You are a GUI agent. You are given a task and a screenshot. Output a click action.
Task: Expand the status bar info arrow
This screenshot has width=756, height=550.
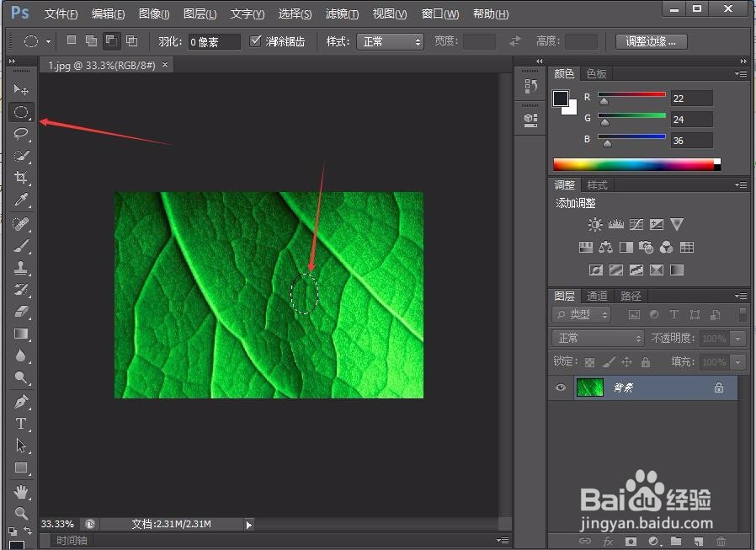click(x=249, y=525)
